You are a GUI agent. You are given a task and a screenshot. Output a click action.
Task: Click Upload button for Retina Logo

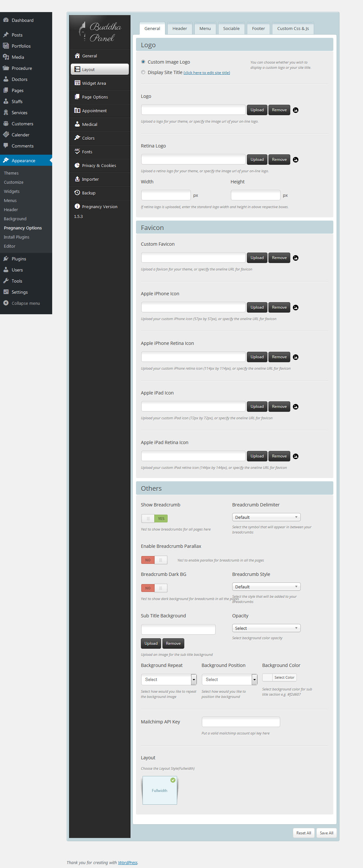pyautogui.click(x=257, y=159)
